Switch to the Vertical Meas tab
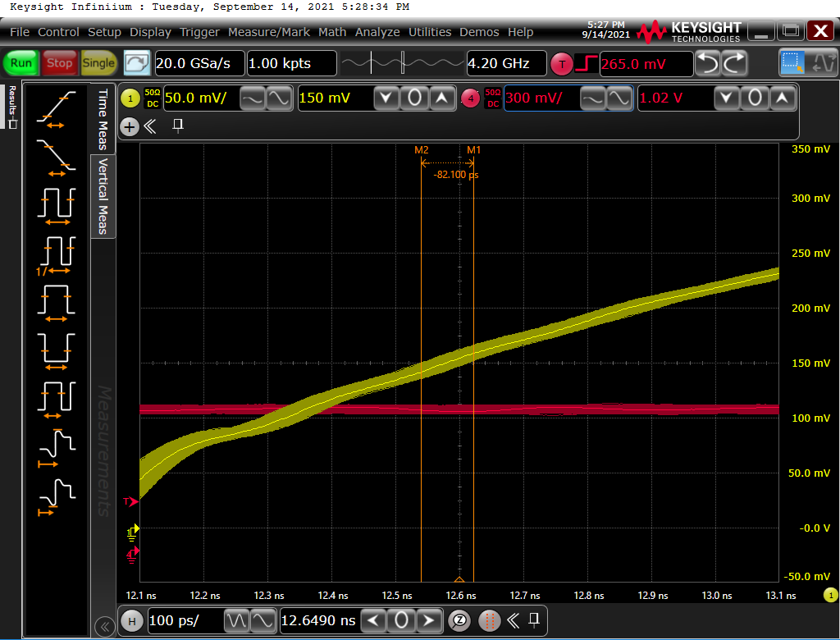 tap(103, 196)
